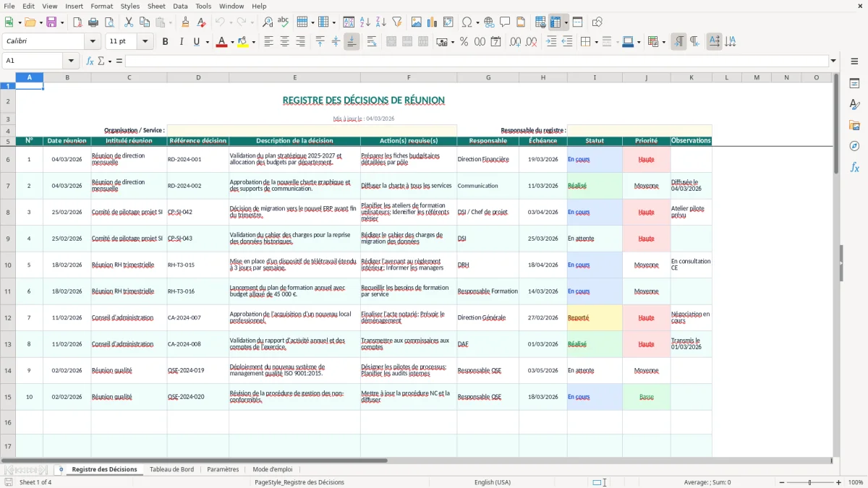Open Font Size dropdown arrow
The width and height of the screenshot is (868, 488).
point(145,42)
